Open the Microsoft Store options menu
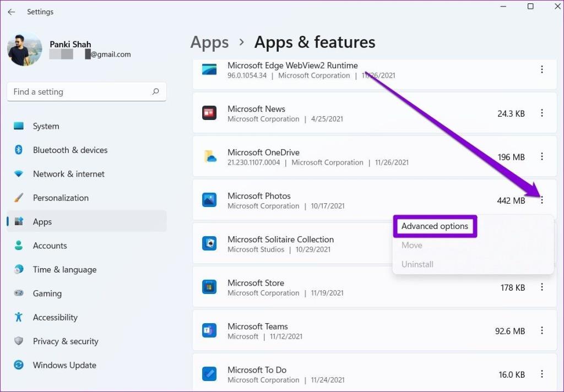Screen dimensions: 564x392 point(542,287)
